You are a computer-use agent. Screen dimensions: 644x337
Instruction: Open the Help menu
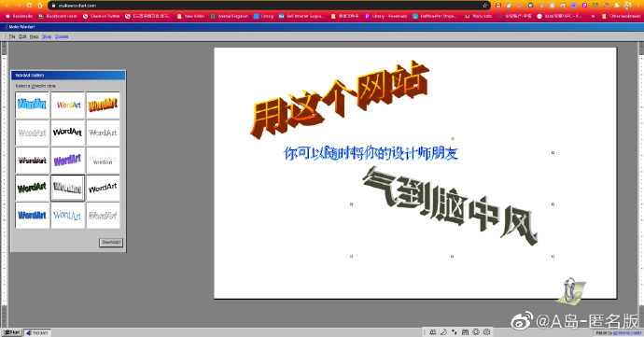pyautogui.click(x=35, y=36)
